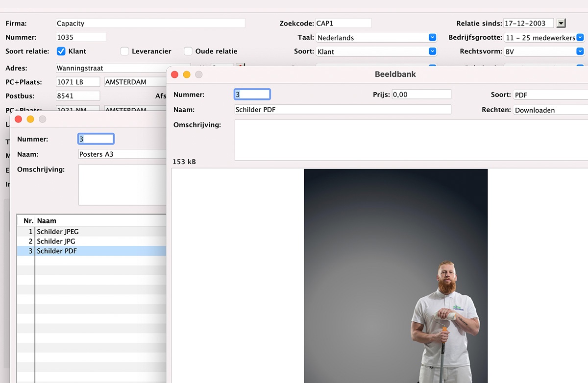Click the 153 kB file size label

[x=184, y=162]
